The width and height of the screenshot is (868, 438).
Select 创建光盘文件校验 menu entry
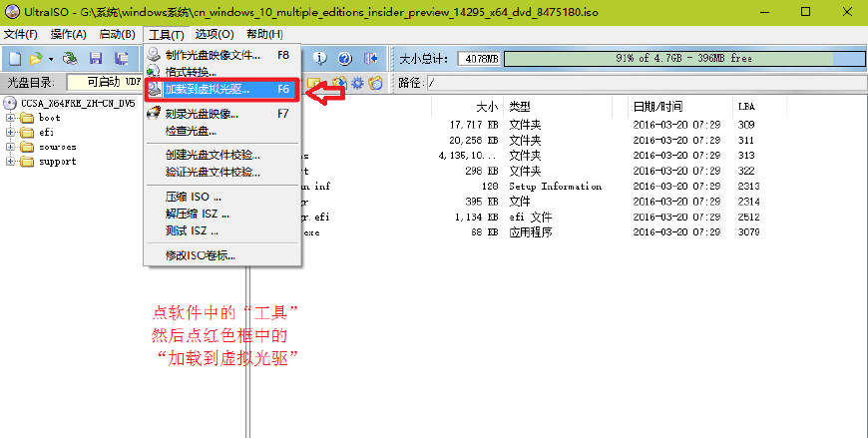click(222, 155)
